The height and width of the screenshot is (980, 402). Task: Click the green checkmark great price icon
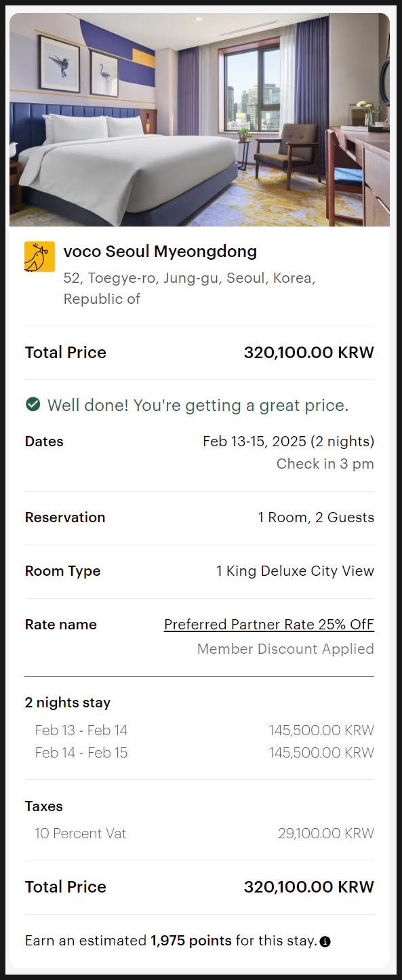[33, 405]
